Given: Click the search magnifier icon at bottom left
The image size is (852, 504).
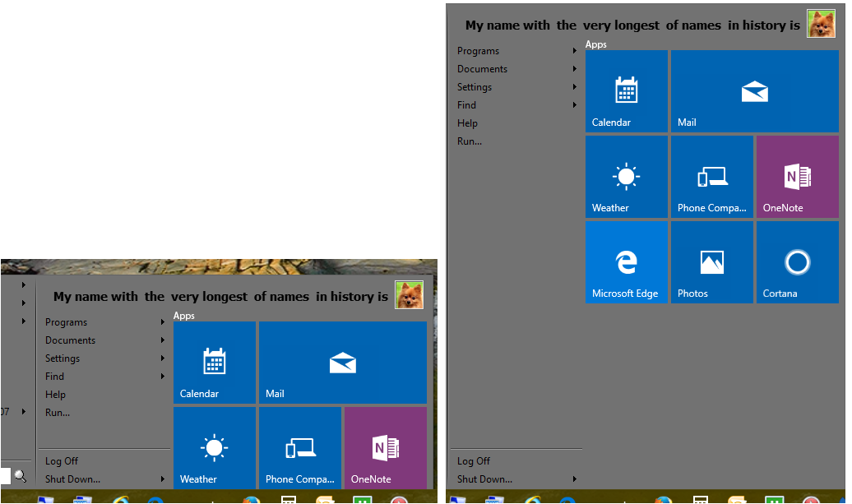Looking at the screenshot, I should pyautogui.click(x=20, y=476).
